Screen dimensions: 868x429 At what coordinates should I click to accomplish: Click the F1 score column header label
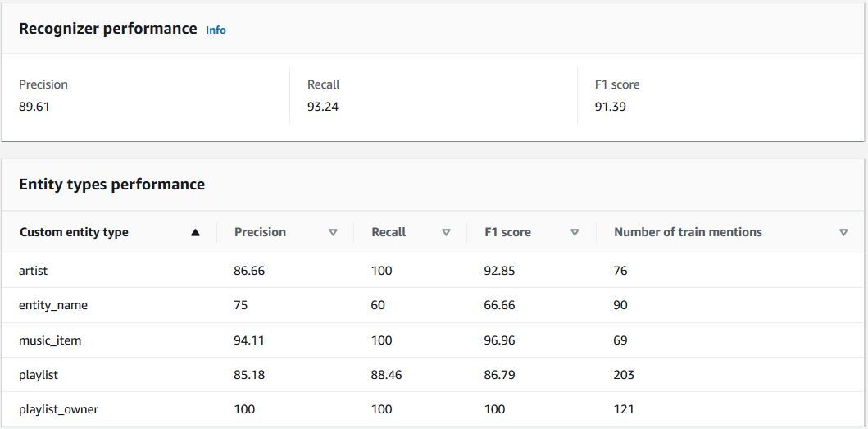point(507,232)
